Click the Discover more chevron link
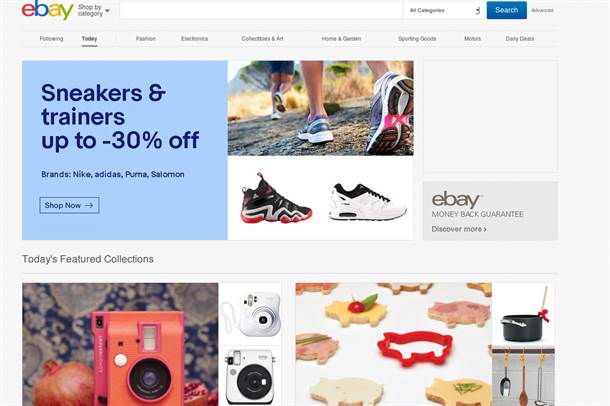This screenshot has width=610, height=406. (x=459, y=229)
